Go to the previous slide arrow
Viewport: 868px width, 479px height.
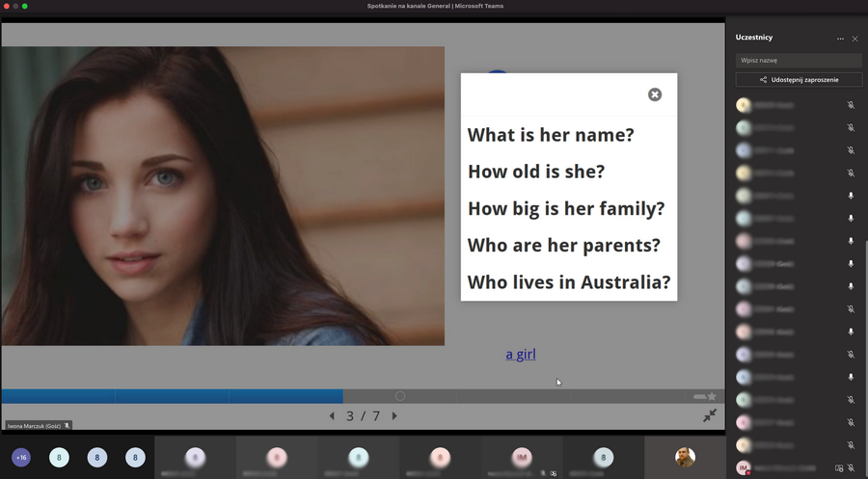pos(332,416)
